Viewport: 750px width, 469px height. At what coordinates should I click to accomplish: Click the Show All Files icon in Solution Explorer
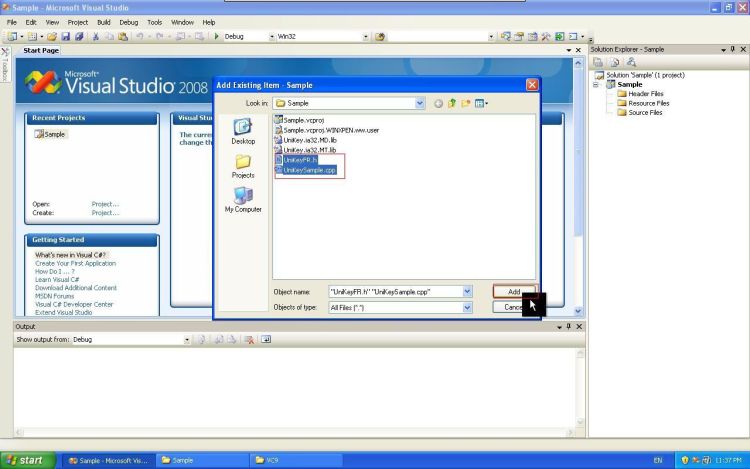pos(615,62)
